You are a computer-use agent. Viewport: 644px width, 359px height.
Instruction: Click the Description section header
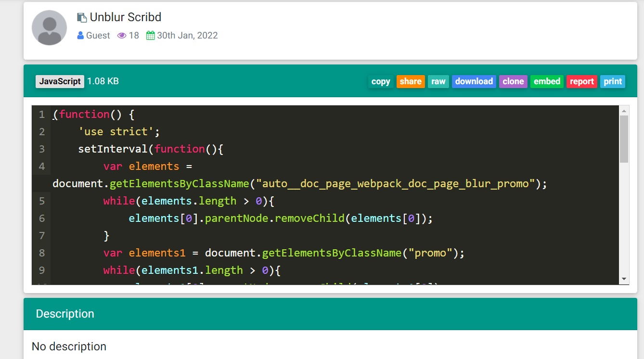coord(65,314)
